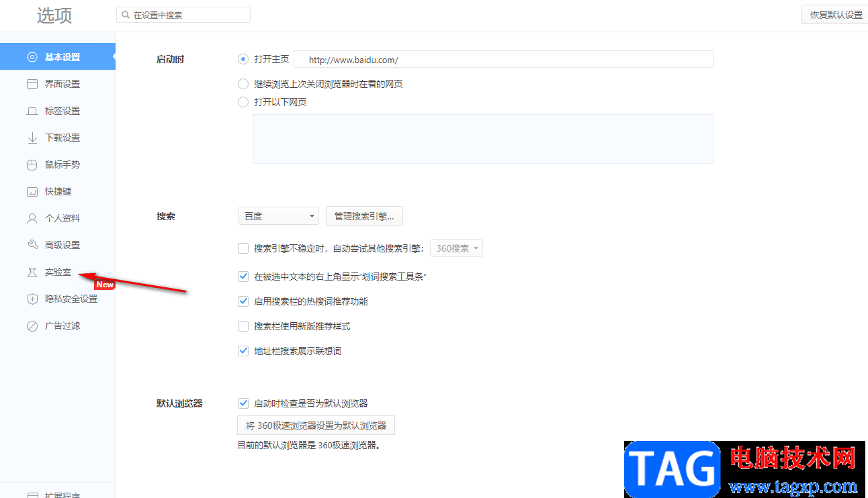The height and width of the screenshot is (498, 868).
Task: Click the 下载设置 download arrow icon
Action: (32, 138)
